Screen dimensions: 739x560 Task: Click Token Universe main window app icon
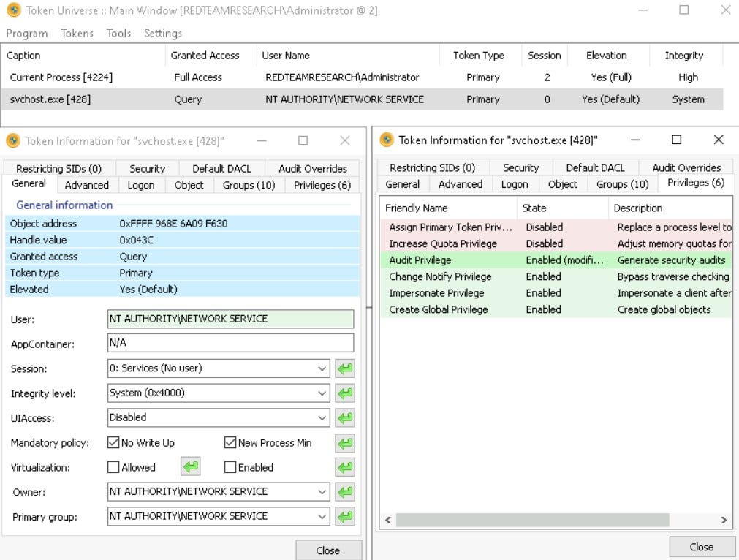14,10
